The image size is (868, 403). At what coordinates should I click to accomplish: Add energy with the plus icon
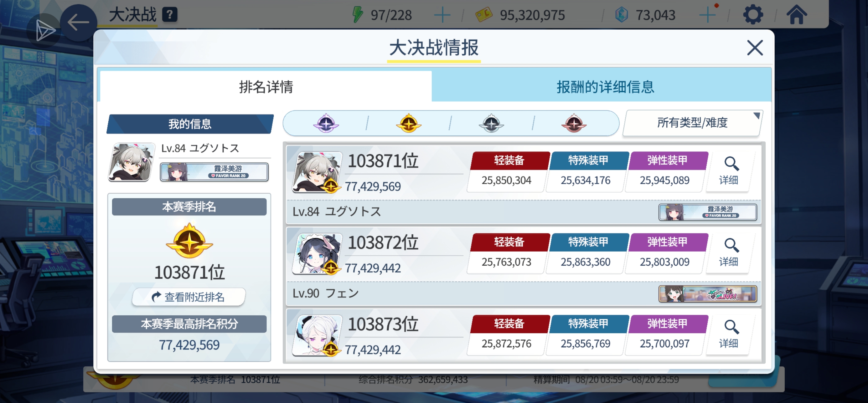coord(442,15)
